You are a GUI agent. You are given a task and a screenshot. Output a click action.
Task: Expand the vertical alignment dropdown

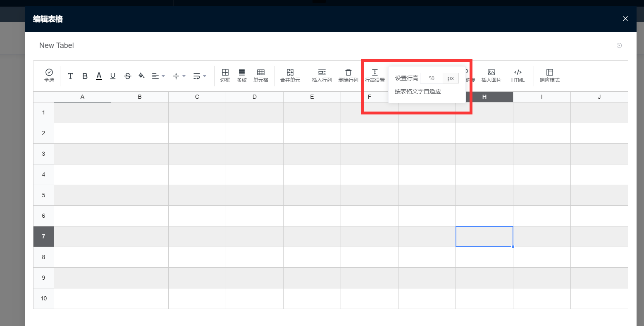[x=179, y=76]
